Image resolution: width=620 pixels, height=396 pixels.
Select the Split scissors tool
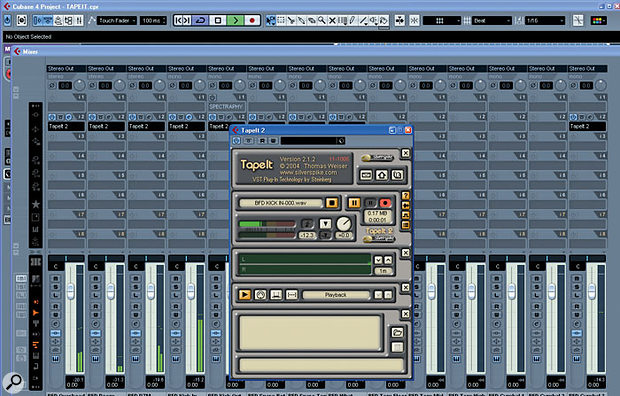291,20
